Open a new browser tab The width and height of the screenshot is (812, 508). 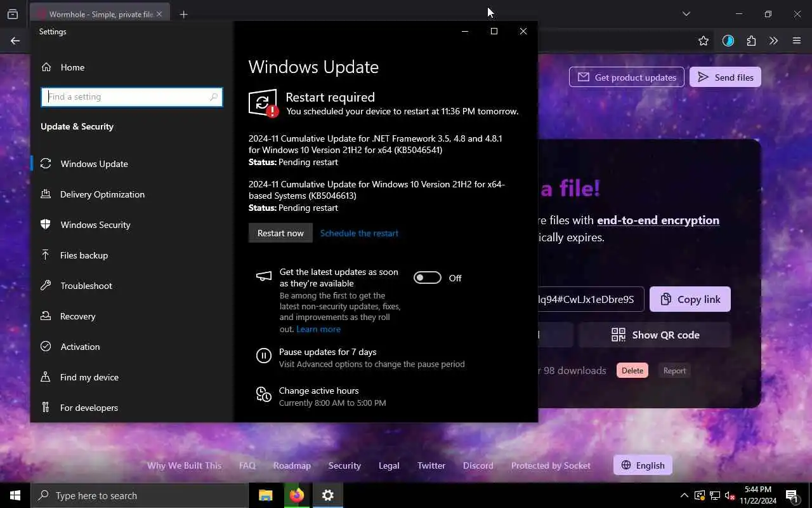pos(183,14)
